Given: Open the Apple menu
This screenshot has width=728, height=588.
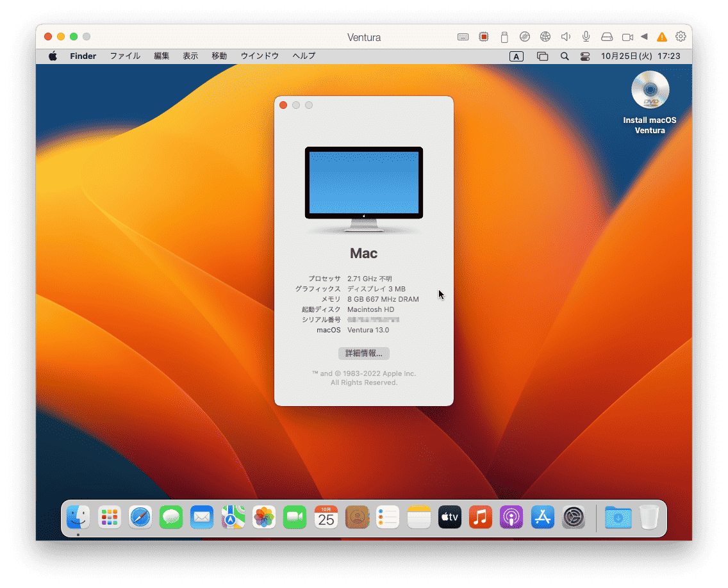Looking at the screenshot, I should point(53,56).
